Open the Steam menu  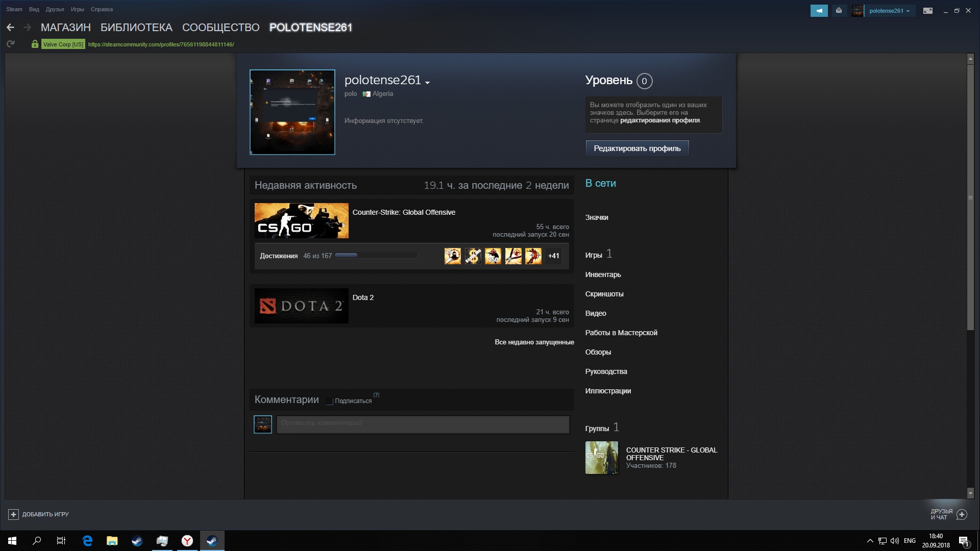(x=14, y=9)
